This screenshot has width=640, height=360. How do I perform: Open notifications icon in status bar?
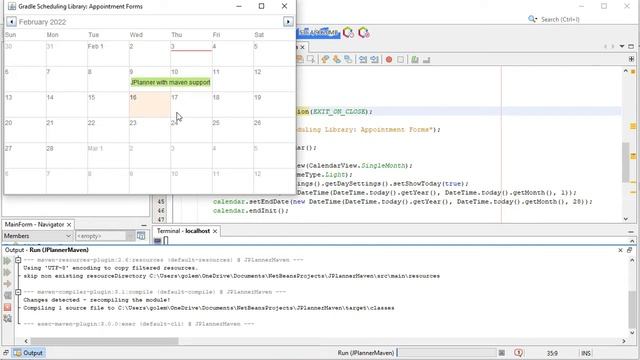(x=519, y=353)
